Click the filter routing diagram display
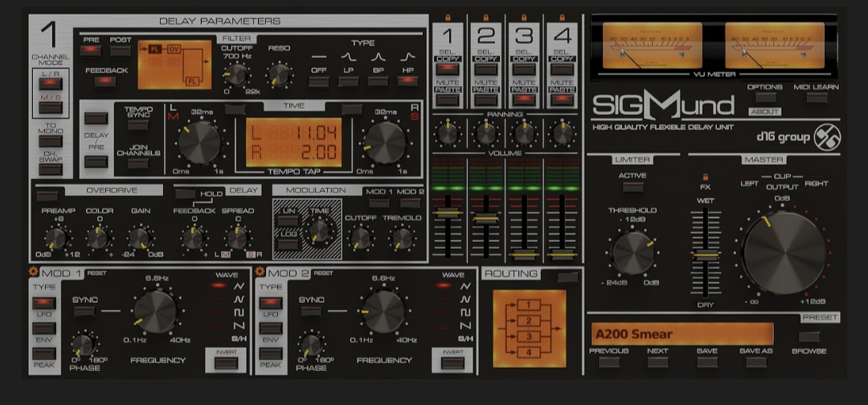The width and height of the screenshot is (868, 405). [x=174, y=65]
